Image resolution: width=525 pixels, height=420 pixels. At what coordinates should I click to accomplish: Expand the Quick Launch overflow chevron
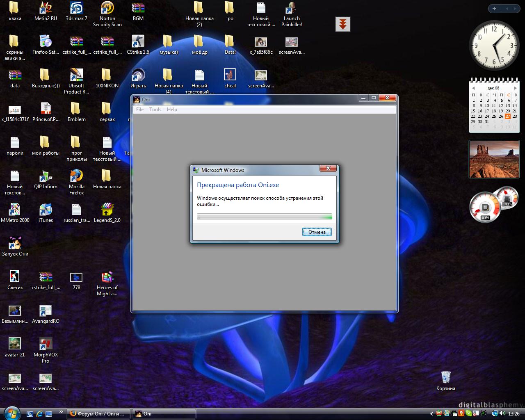point(61,412)
